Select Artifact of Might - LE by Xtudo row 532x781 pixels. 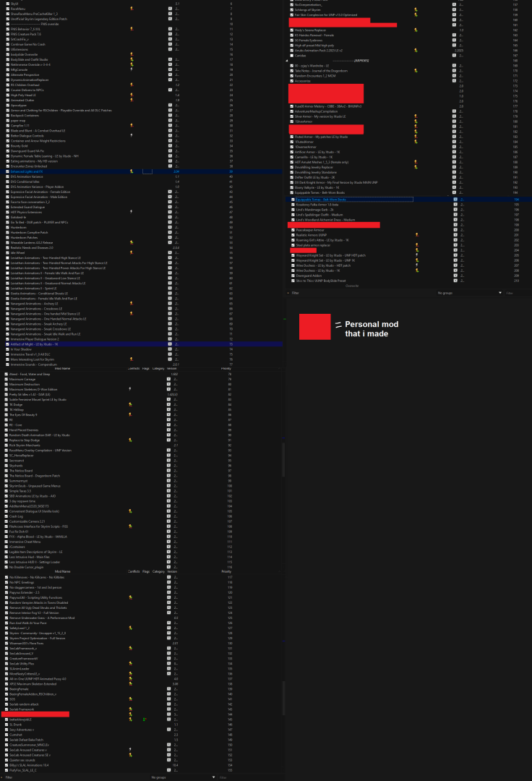click(x=142, y=344)
